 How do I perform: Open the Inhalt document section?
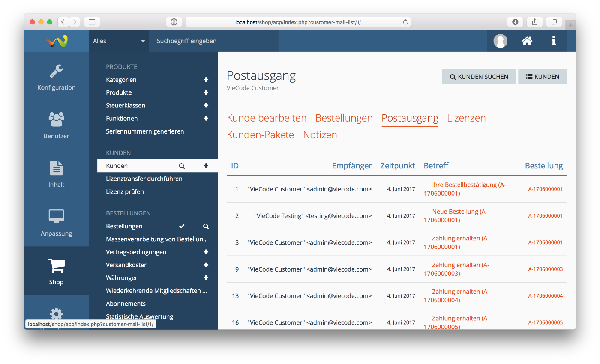click(56, 174)
